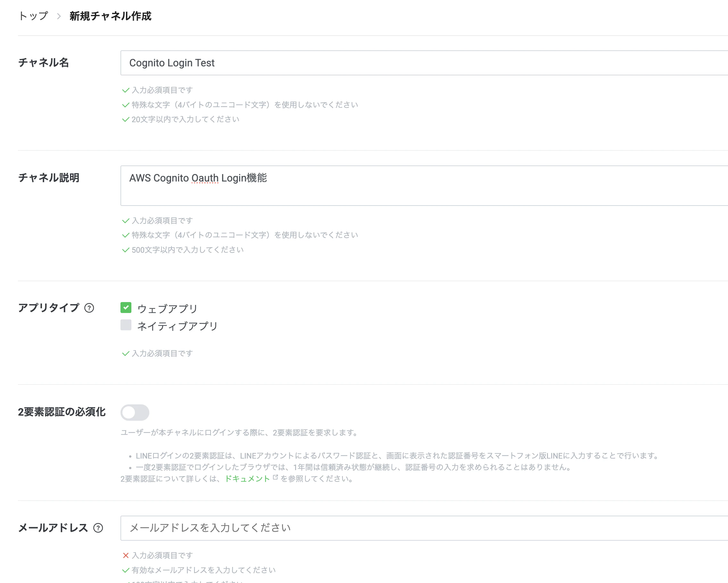Click the チャネル名 input field
Screen dimensions: 728x583
click(x=424, y=63)
